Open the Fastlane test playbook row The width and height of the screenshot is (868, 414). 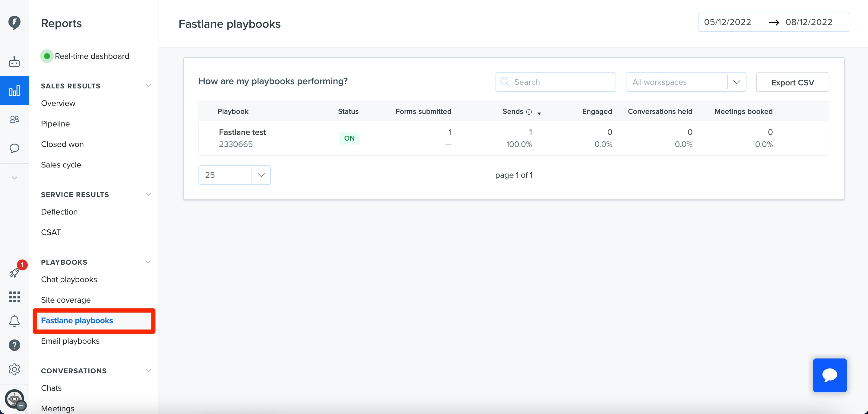514,138
